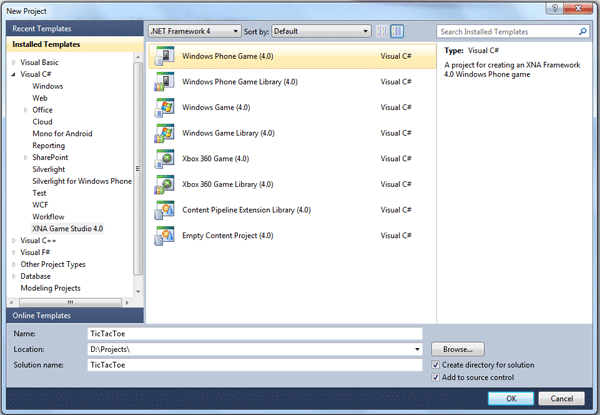
Task: Expand the Office node arrow
Action: (x=26, y=110)
